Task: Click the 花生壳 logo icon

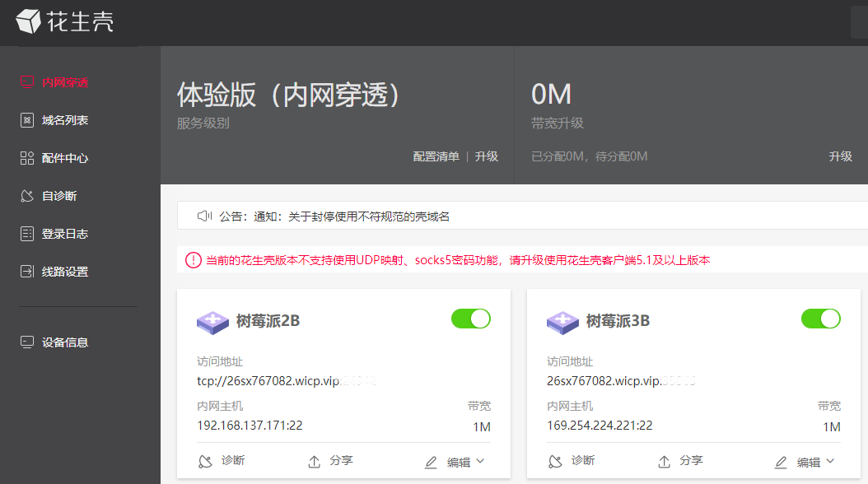Action: 28,21
